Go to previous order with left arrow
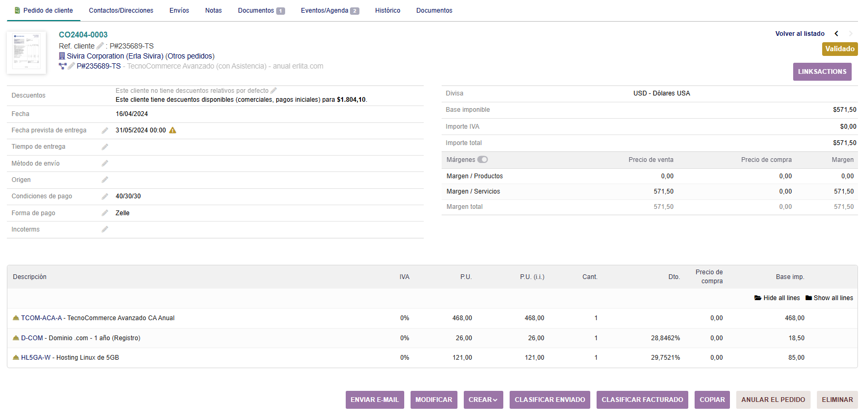868x413 pixels. coord(836,34)
